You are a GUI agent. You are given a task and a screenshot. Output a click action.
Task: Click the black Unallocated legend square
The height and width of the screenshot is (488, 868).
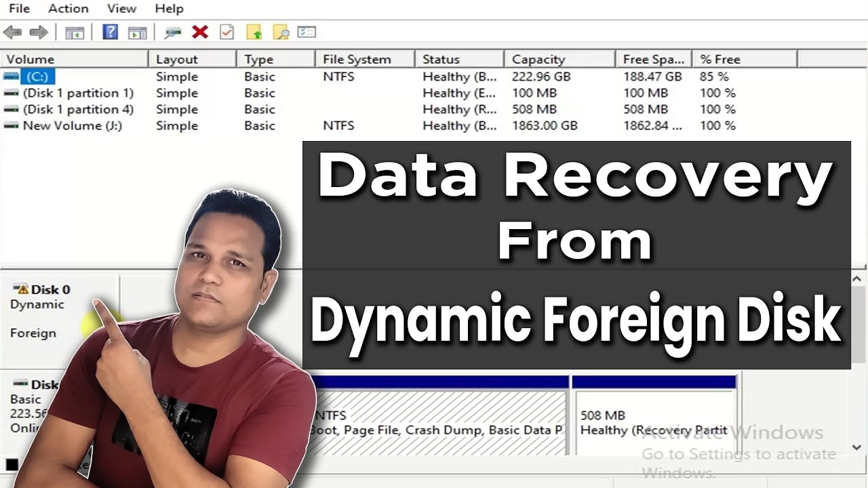[x=12, y=464]
